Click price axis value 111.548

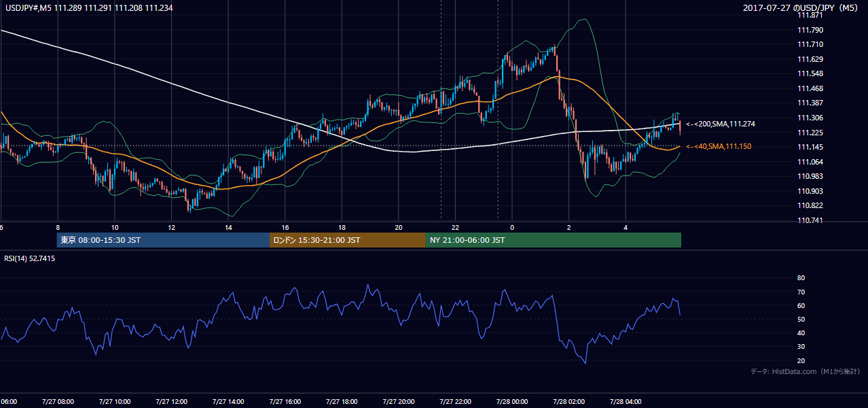pyautogui.click(x=810, y=73)
